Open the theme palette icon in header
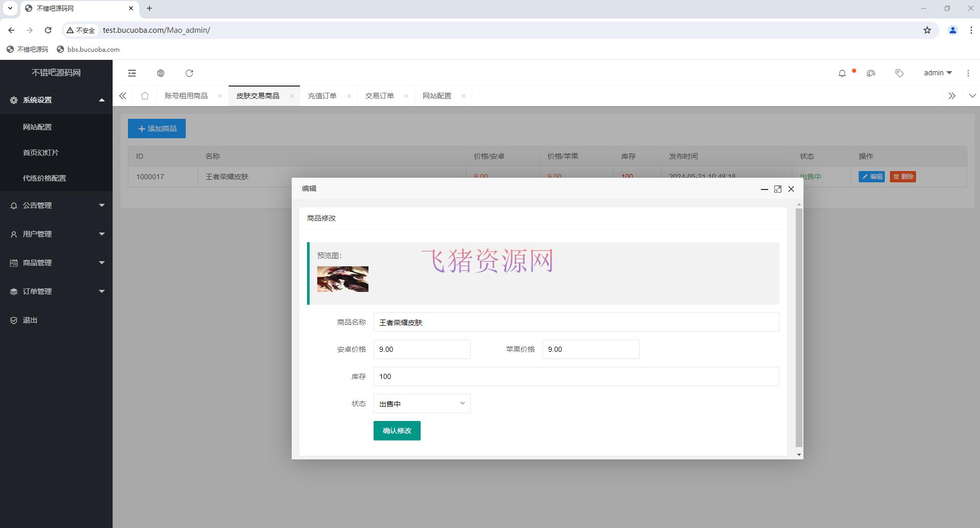This screenshot has height=528, width=980. 870,73
